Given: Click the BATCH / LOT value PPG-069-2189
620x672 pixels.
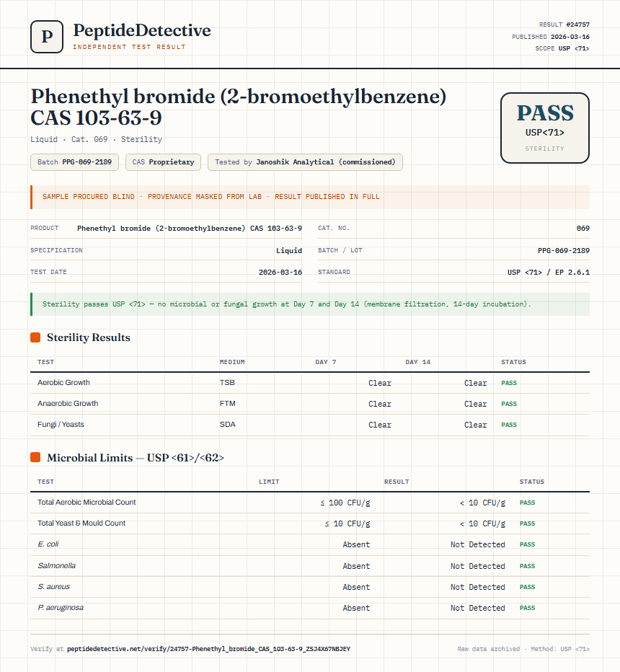Looking at the screenshot, I should point(564,251).
